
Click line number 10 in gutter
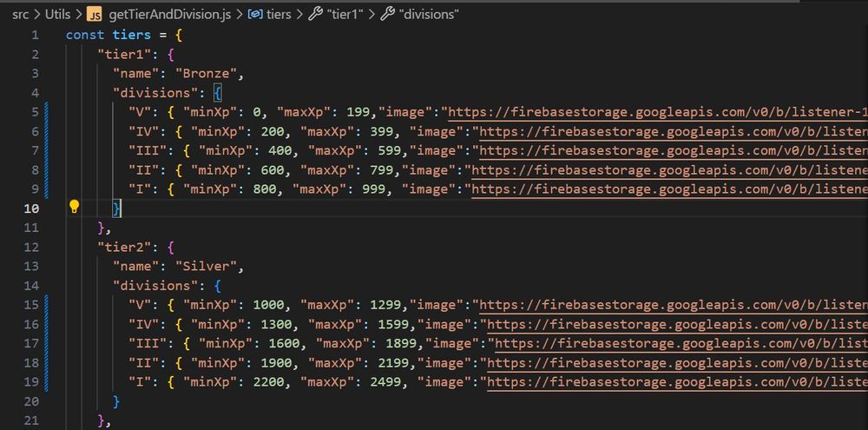[x=31, y=208]
